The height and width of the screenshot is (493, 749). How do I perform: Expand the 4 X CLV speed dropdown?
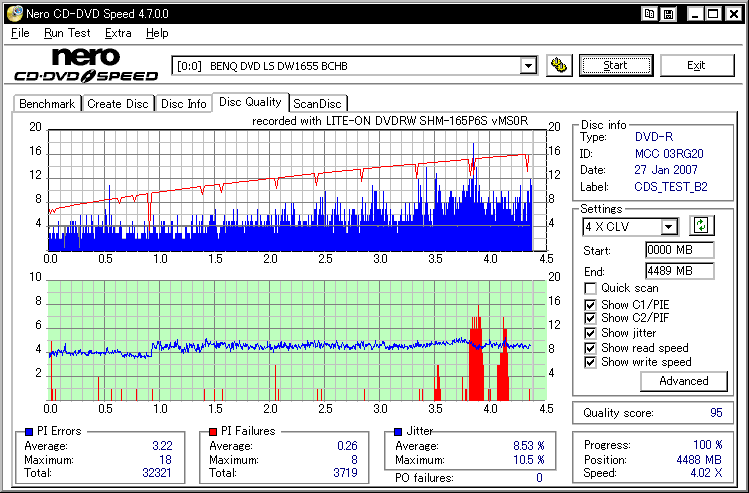click(669, 227)
